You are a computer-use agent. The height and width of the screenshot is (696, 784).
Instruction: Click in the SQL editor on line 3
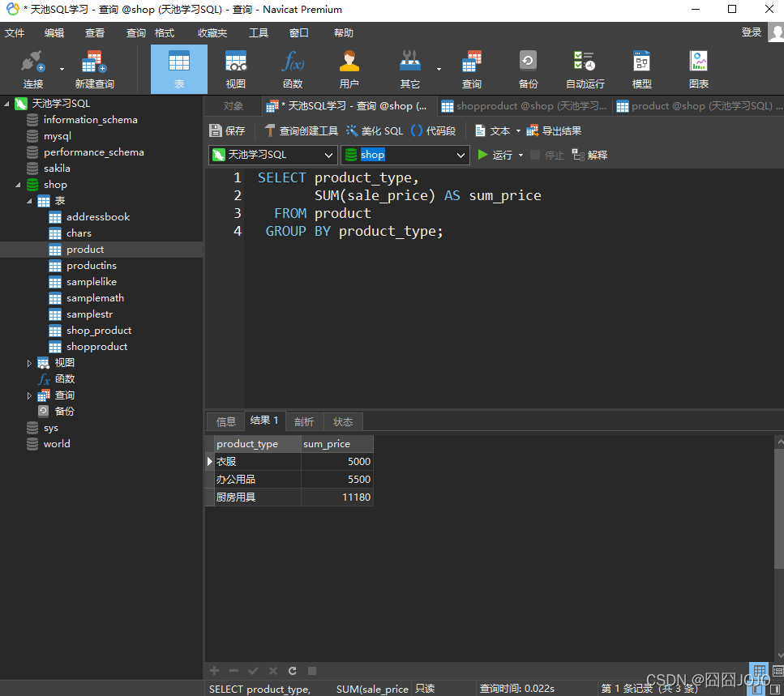(x=513, y=213)
